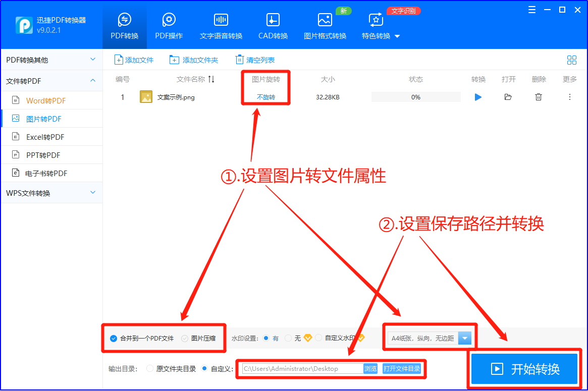588x391 pixels.
Task: Start converting 文案示例.png play icon
Action: pos(478,97)
